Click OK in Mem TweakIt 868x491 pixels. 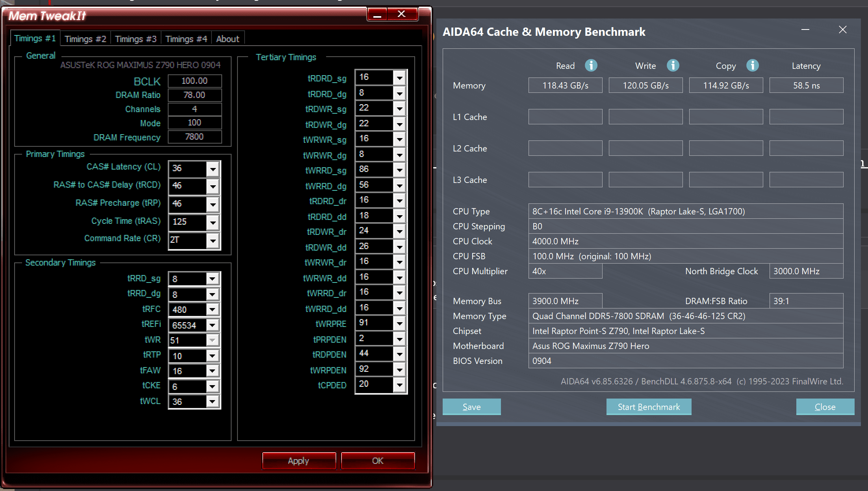pos(378,461)
